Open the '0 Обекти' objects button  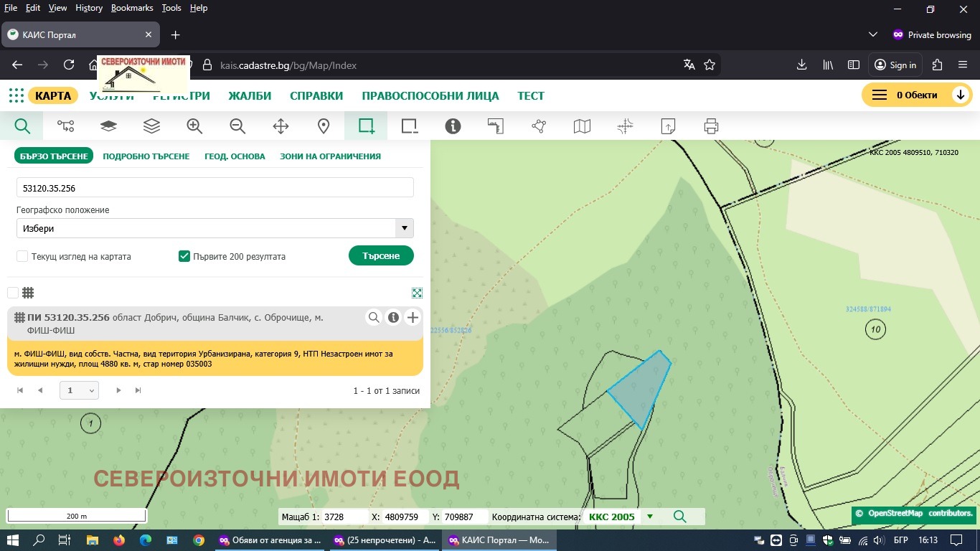click(916, 95)
